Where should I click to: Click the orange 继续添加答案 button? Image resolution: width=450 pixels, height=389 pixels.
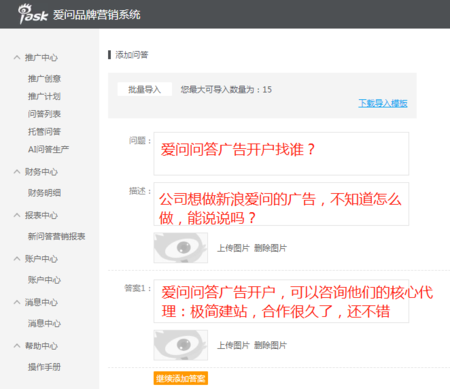click(181, 378)
